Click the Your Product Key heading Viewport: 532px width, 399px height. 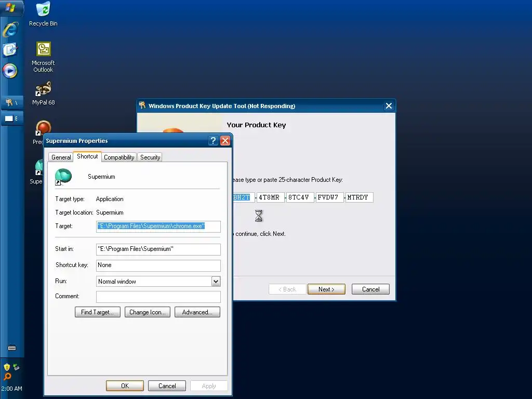[x=256, y=125]
